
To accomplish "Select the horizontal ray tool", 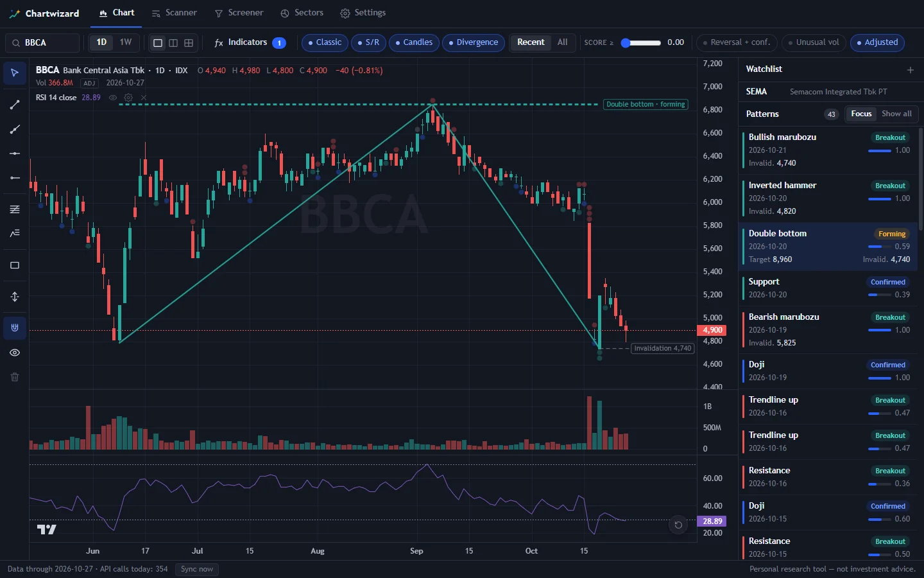I will coord(15,178).
